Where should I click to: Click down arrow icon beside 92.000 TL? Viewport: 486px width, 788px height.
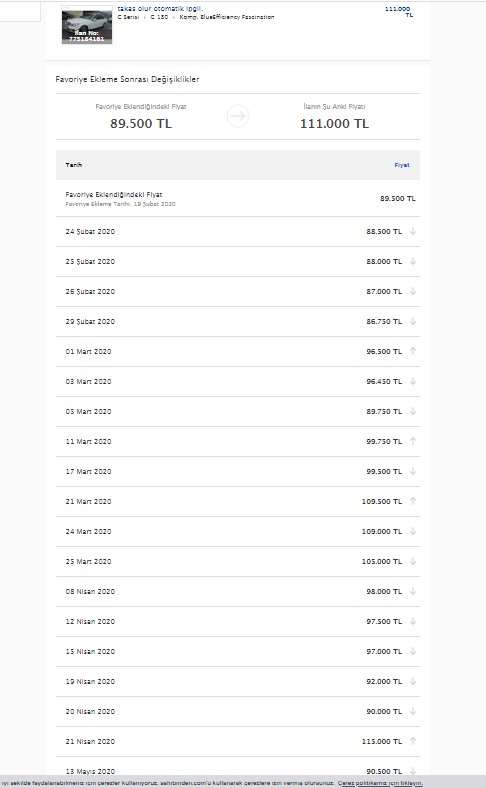tap(413, 681)
